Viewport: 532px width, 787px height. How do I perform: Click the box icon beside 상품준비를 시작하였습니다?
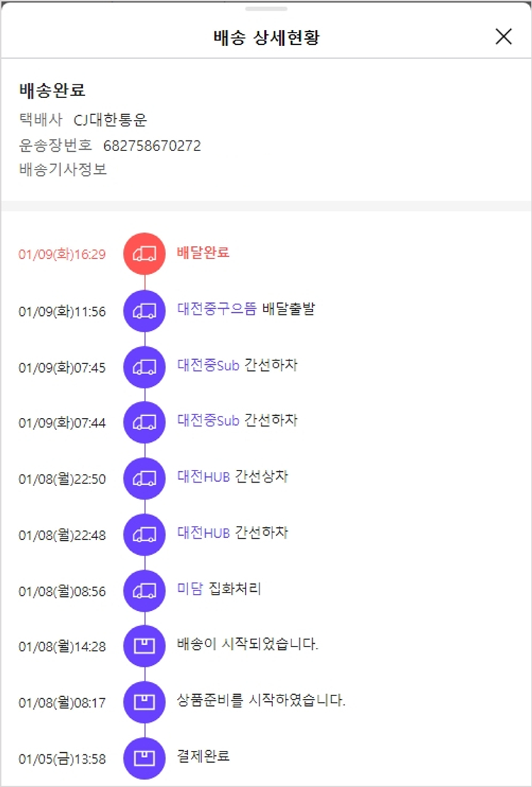(x=145, y=702)
